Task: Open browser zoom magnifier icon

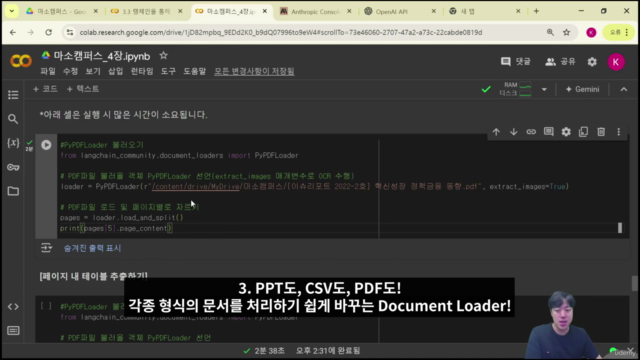Action: 550,32
